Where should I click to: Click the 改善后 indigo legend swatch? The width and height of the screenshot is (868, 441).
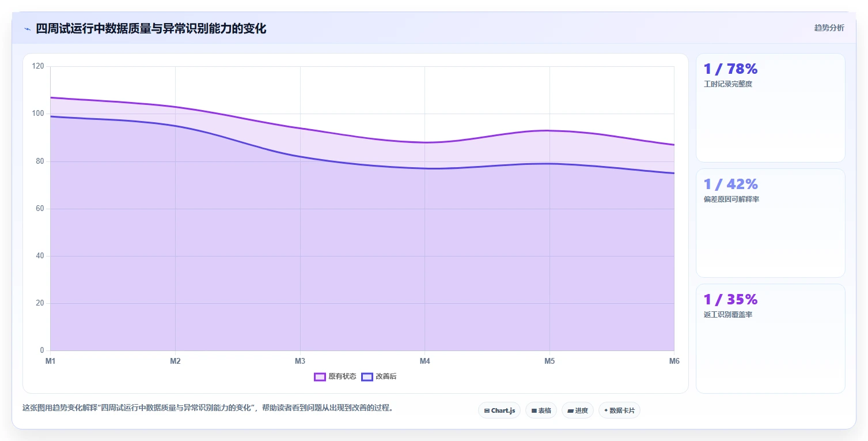coord(367,376)
